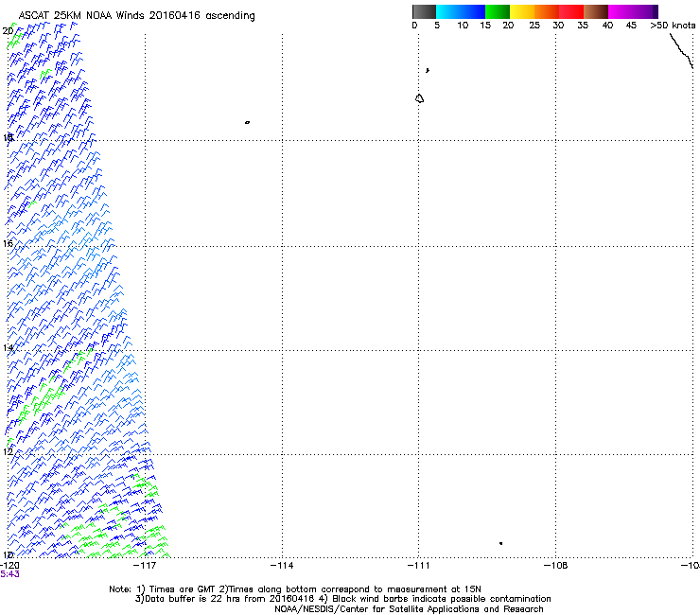Image resolution: width=700 pixels, height=615 pixels.
Task: Click the -120 longitude axis label
Action: (x=9, y=566)
